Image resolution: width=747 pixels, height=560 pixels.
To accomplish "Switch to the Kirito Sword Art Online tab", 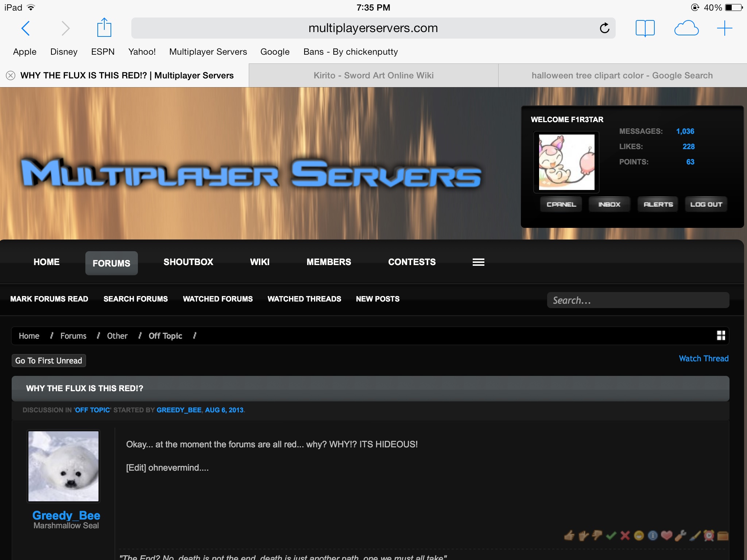I will (x=373, y=75).
